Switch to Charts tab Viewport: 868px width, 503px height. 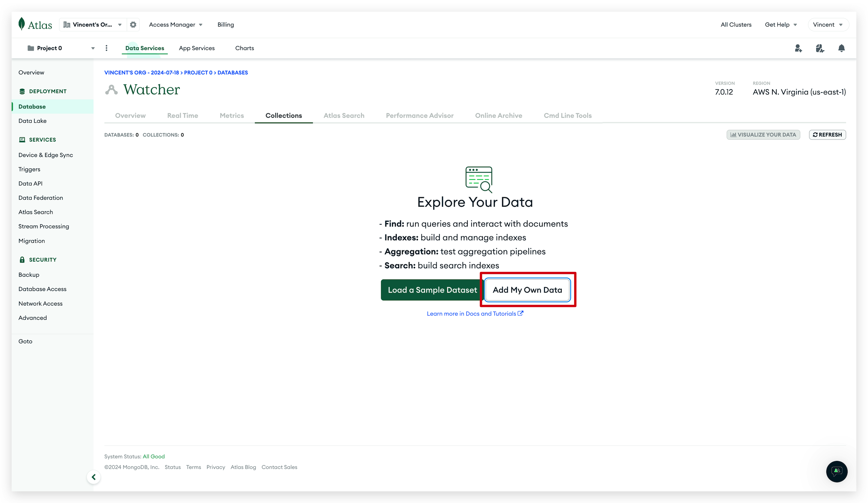[x=244, y=48]
